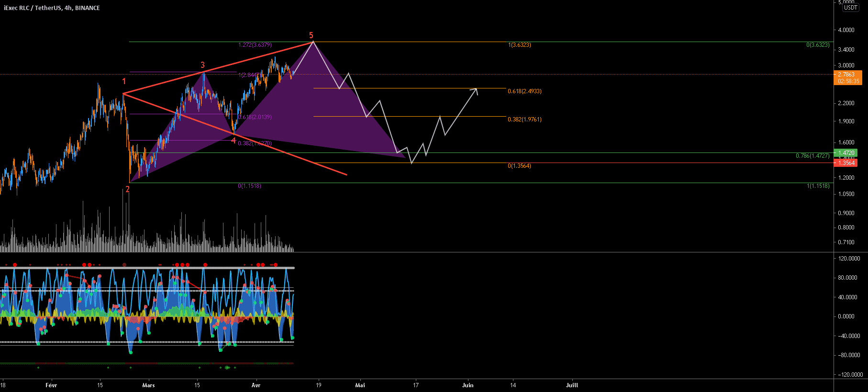Click the −80.0000 oscillator scale value

click(x=849, y=355)
